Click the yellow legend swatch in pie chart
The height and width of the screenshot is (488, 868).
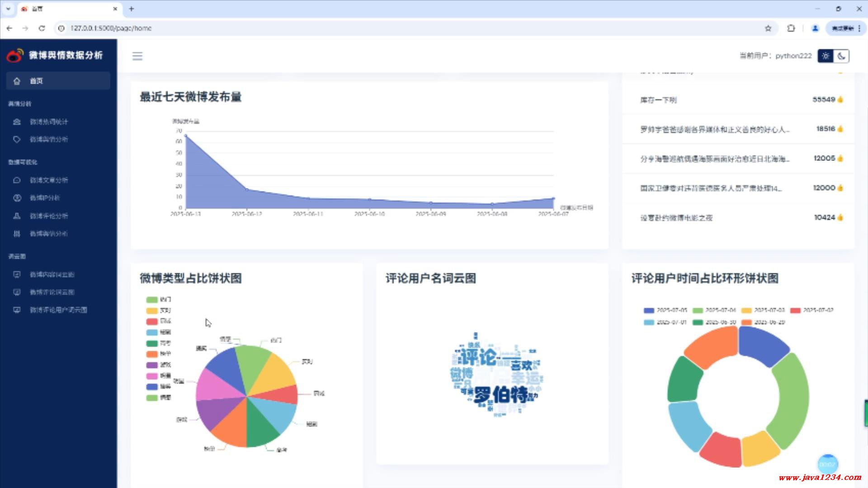click(152, 311)
